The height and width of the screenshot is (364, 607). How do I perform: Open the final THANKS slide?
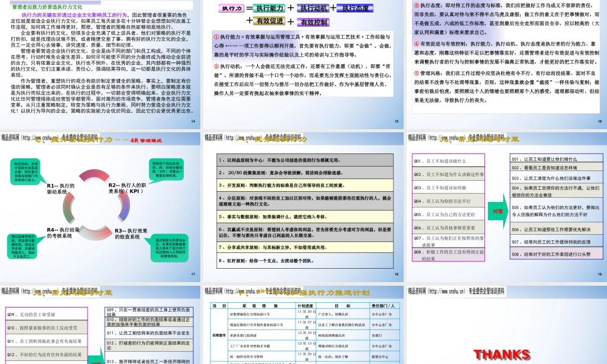tap(507, 325)
